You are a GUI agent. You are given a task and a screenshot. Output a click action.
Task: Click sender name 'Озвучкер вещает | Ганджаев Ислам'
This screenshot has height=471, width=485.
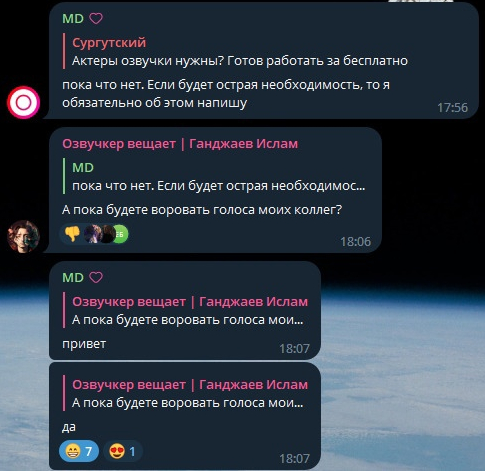click(x=180, y=144)
